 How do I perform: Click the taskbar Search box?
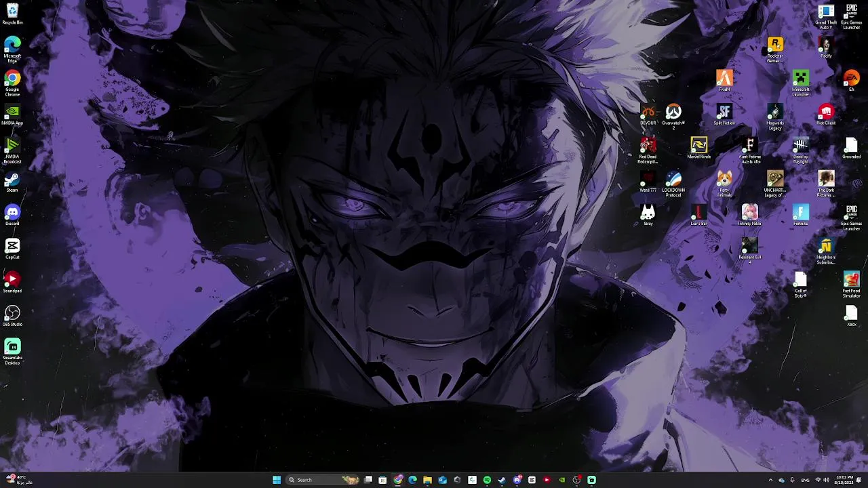pos(323,480)
